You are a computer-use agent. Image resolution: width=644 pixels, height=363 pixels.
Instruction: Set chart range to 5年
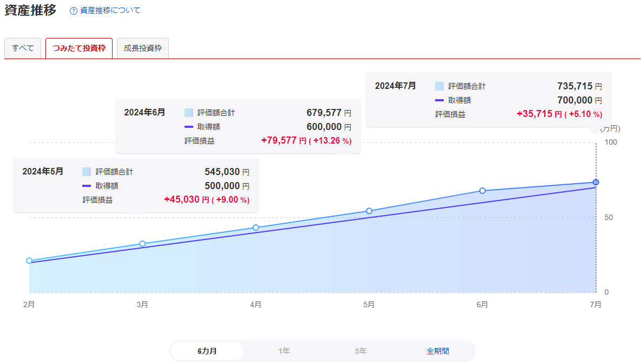tap(361, 351)
